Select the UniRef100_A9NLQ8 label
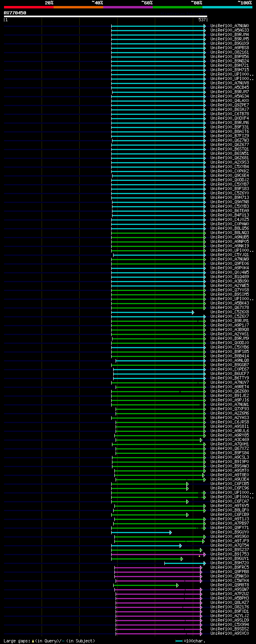Image resolution: width=256 pixels, height=644 pixels. click(230, 361)
